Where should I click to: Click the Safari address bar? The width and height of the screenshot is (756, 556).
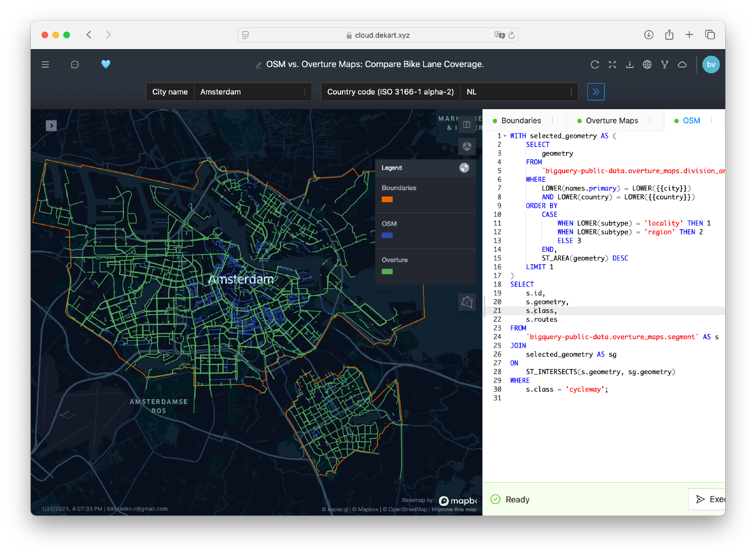pyautogui.click(x=378, y=35)
